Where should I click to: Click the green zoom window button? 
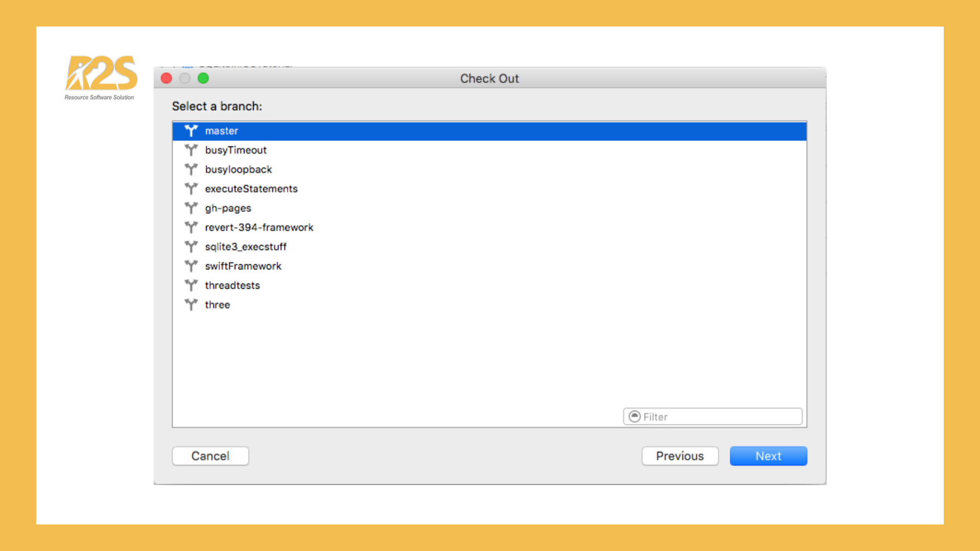click(203, 78)
